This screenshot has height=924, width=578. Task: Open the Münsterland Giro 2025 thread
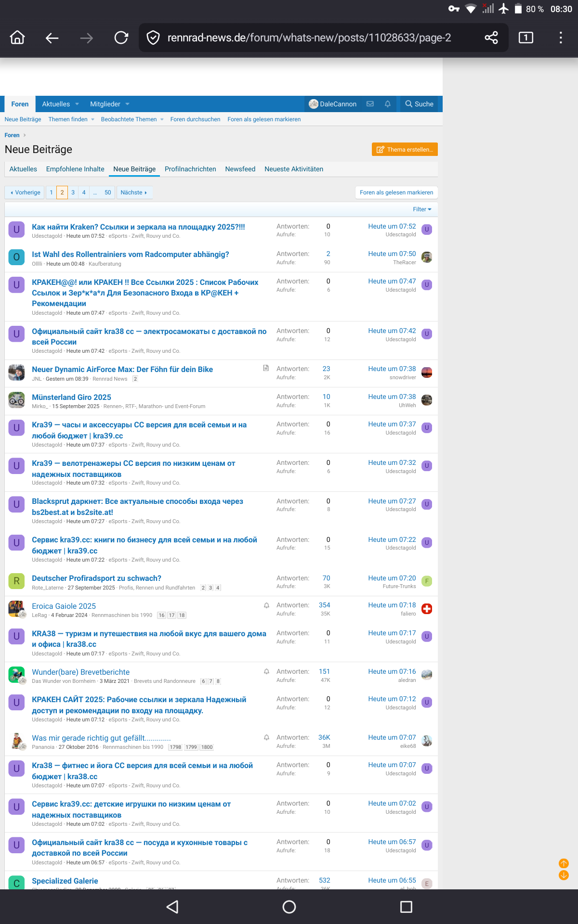pos(71,397)
